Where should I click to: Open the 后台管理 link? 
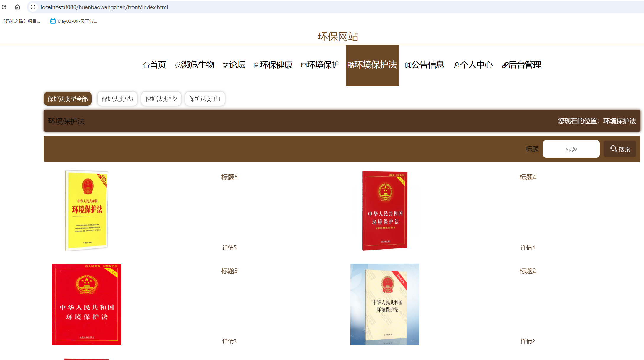point(522,65)
